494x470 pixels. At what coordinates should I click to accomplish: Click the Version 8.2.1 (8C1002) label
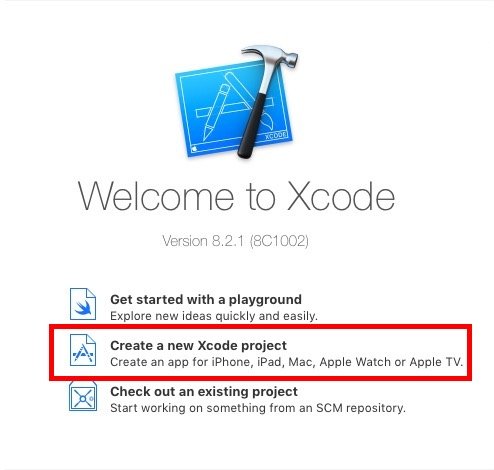pyautogui.click(x=235, y=241)
